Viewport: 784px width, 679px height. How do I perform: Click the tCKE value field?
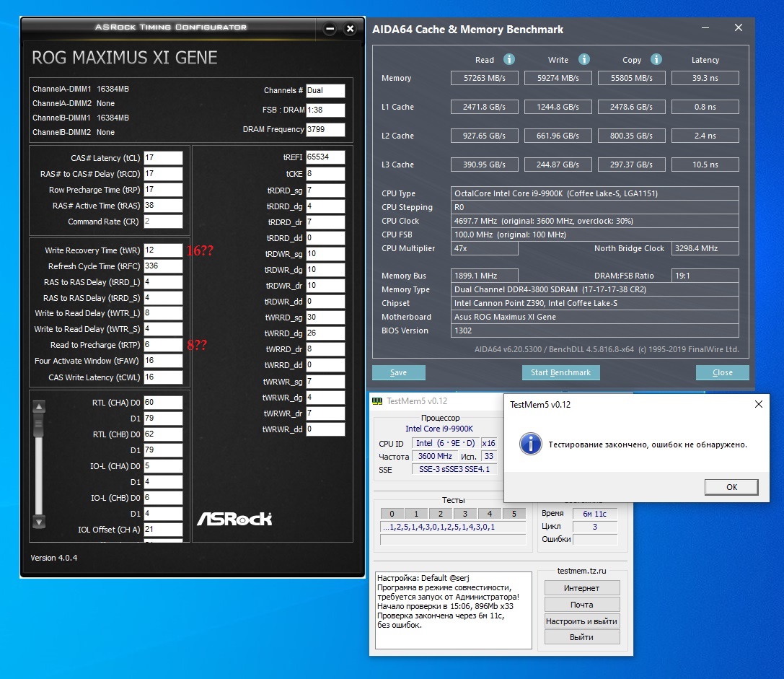click(x=325, y=174)
